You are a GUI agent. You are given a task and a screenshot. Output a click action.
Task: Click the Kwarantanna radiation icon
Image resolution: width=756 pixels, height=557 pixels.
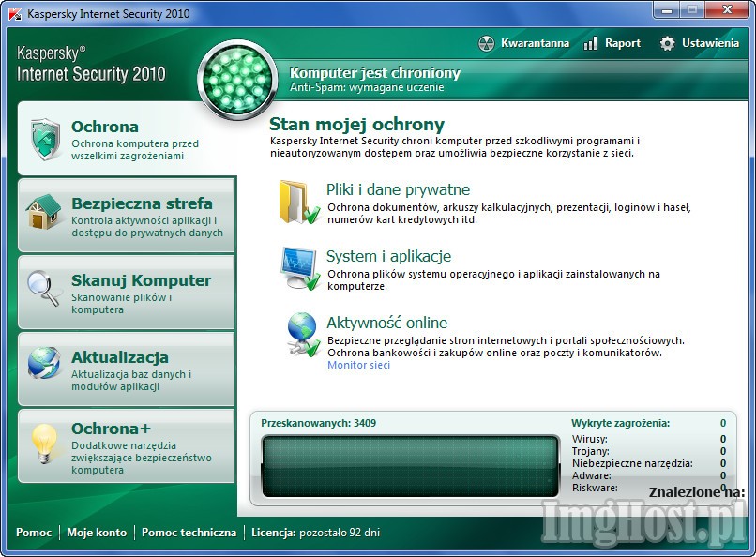pyautogui.click(x=487, y=43)
